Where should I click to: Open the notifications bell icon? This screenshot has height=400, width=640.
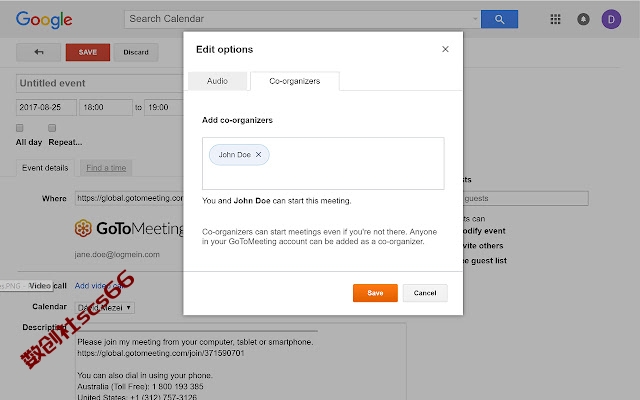tap(583, 19)
